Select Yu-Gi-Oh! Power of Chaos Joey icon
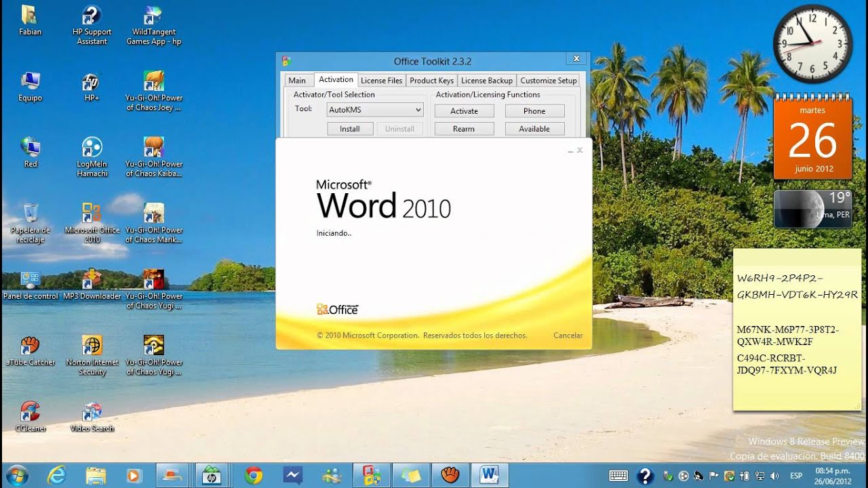The height and width of the screenshot is (488, 868). coord(154,91)
